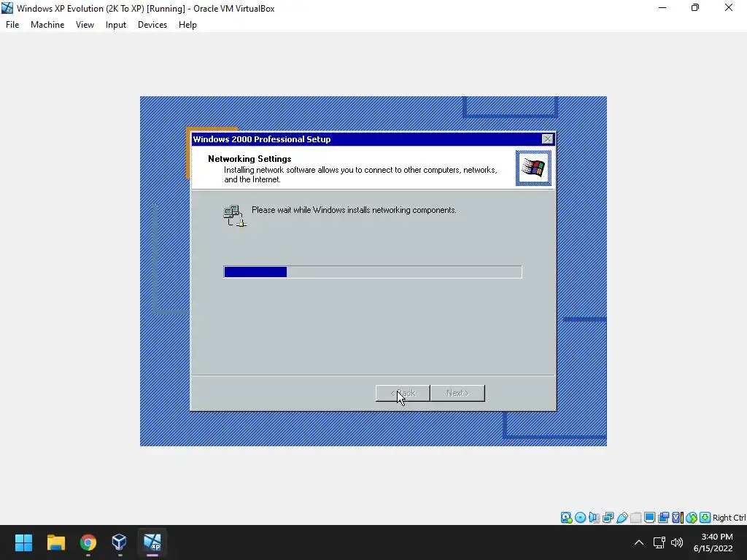Click the keyboard capture green arrow icon

point(705,518)
